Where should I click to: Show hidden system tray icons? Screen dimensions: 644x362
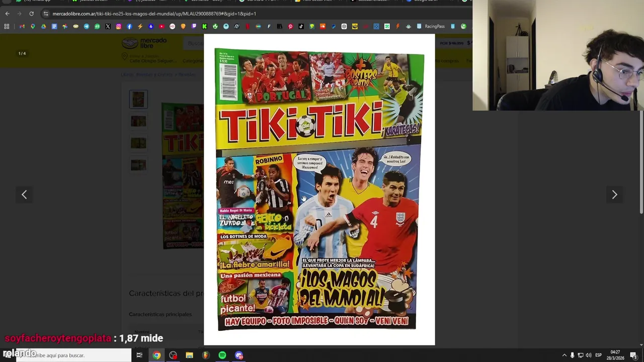point(564,355)
